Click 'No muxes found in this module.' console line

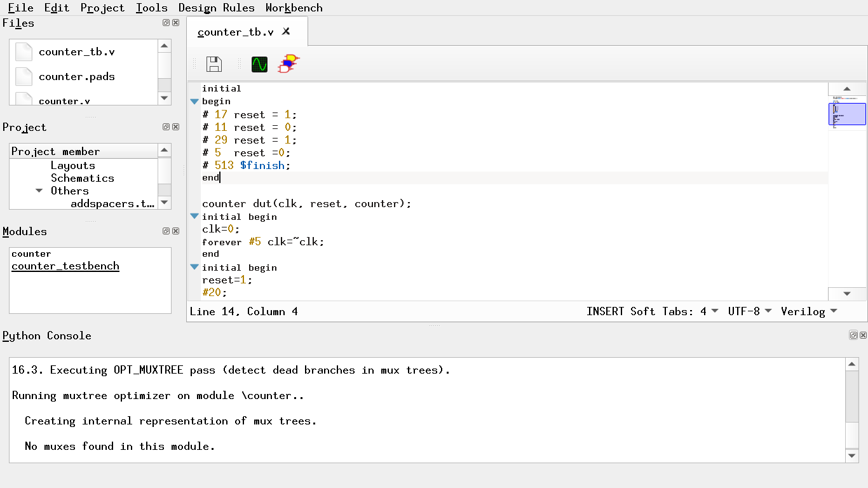pos(120,446)
